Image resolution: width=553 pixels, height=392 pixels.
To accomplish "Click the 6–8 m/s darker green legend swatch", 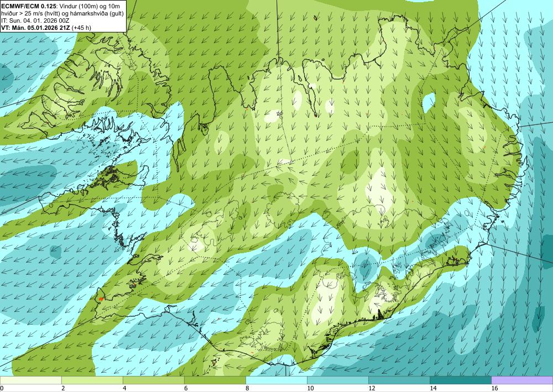I will (215, 380).
